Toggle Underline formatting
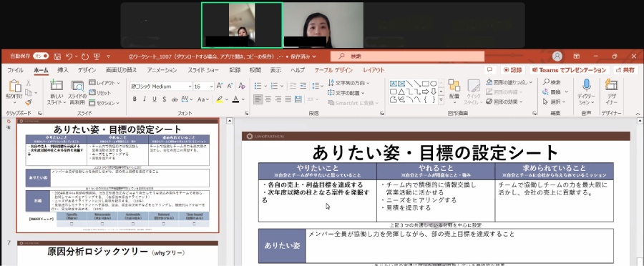This screenshot has width=644, height=266. click(x=155, y=99)
